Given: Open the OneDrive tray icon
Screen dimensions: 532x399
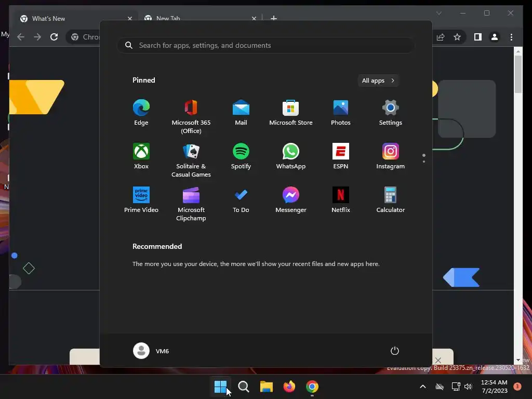Looking at the screenshot, I should [440, 387].
